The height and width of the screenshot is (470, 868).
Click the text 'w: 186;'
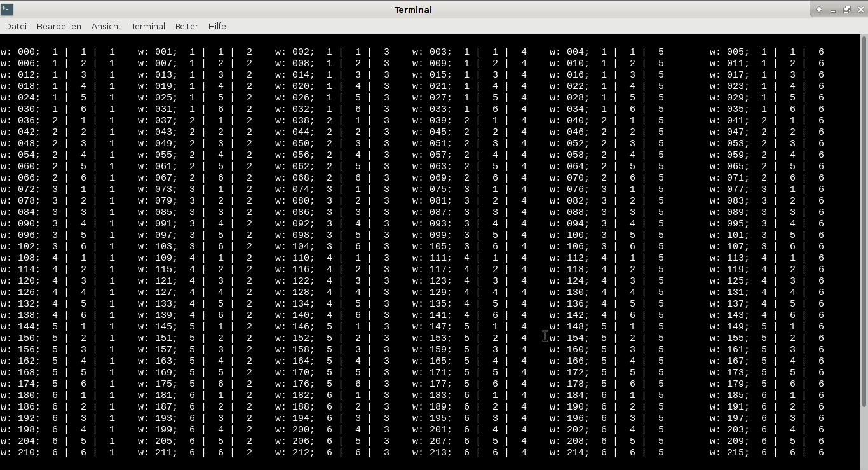20,406
